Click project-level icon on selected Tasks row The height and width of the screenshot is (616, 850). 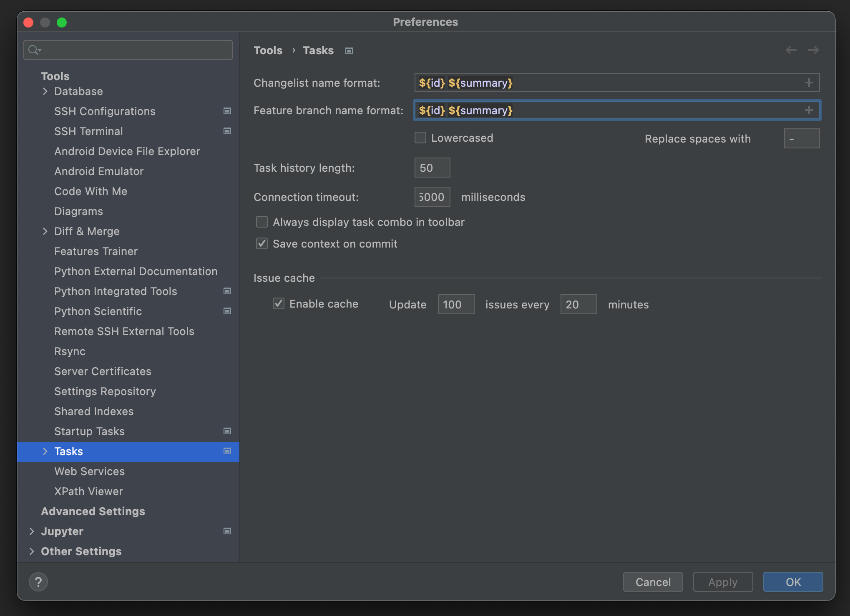(227, 451)
